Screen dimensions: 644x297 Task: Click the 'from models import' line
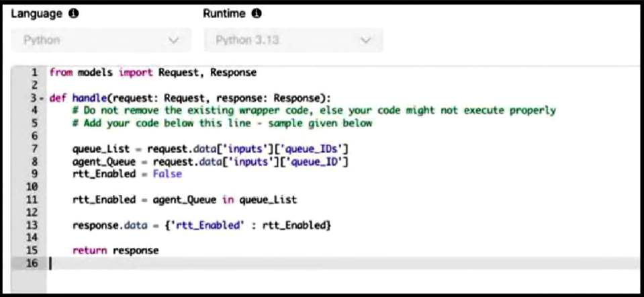[153, 73]
